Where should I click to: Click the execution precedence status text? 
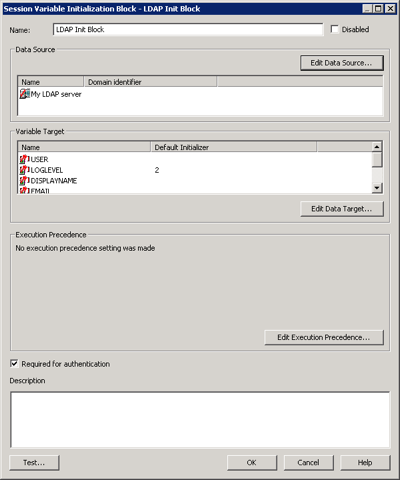[x=85, y=248]
